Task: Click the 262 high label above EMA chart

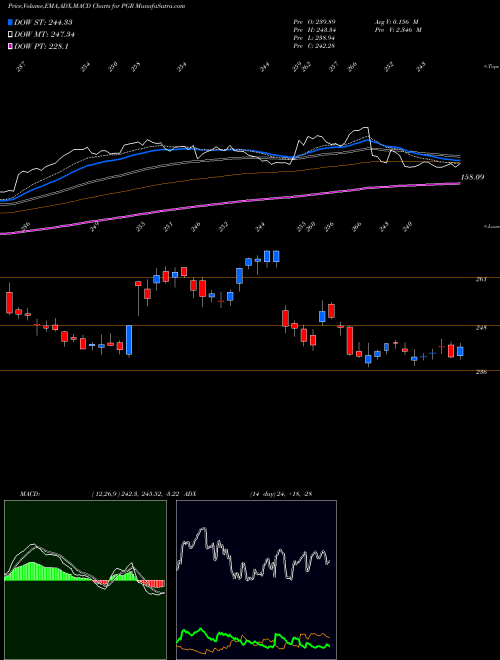Action: [x=306, y=67]
